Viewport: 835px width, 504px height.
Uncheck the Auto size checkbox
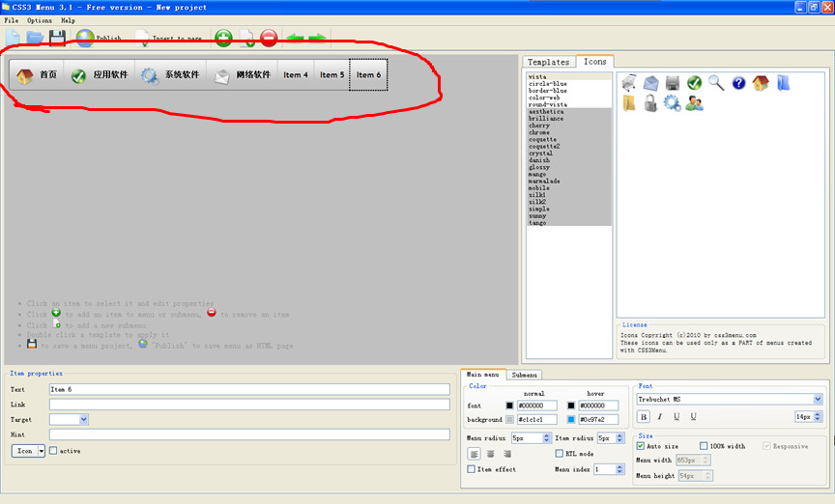[641, 446]
